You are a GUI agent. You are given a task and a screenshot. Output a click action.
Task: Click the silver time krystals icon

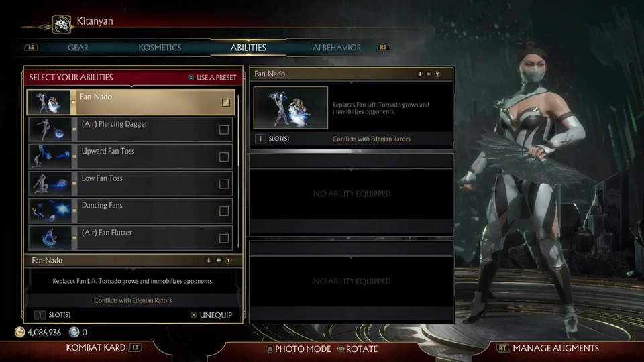tap(74, 332)
